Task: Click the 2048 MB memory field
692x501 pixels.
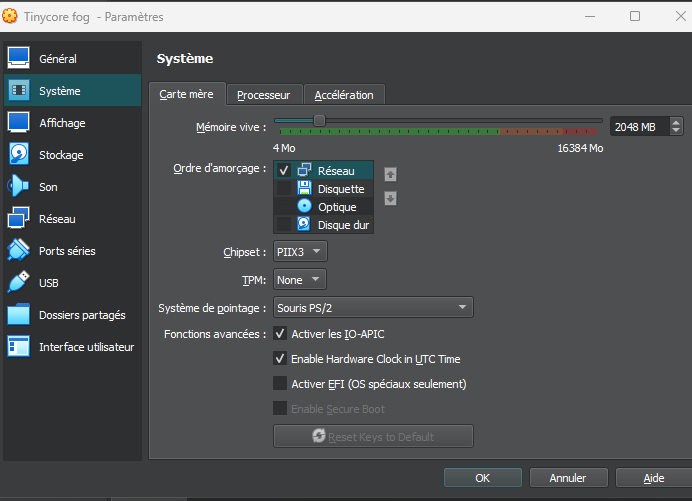Action: pos(639,127)
